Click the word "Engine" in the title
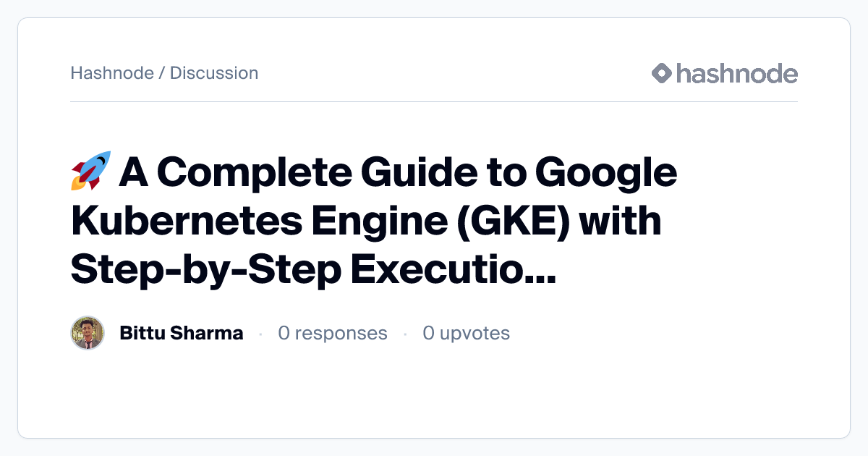This screenshot has width=868, height=456. pyautogui.click(x=382, y=221)
